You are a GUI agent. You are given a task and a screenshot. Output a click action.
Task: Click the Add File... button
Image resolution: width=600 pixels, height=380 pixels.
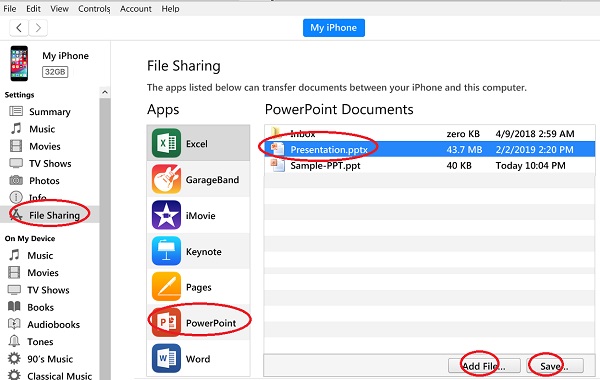(x=484, y=366)
